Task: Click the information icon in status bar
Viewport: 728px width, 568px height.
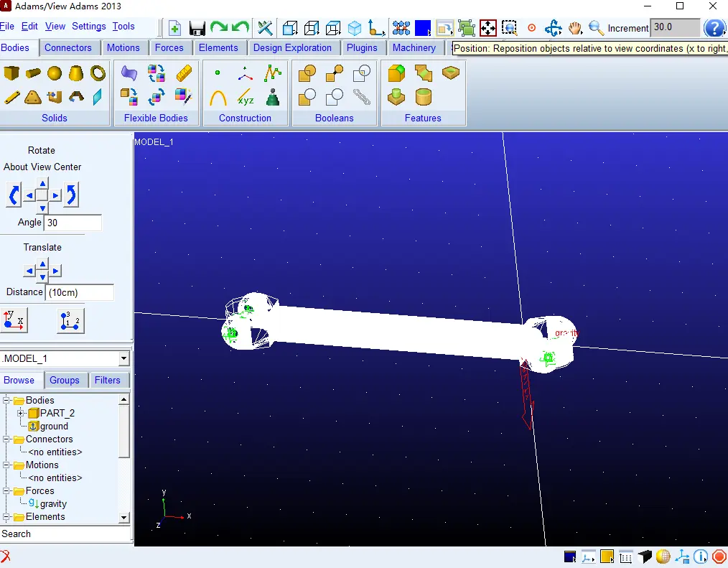Action: tap(700, 557)
